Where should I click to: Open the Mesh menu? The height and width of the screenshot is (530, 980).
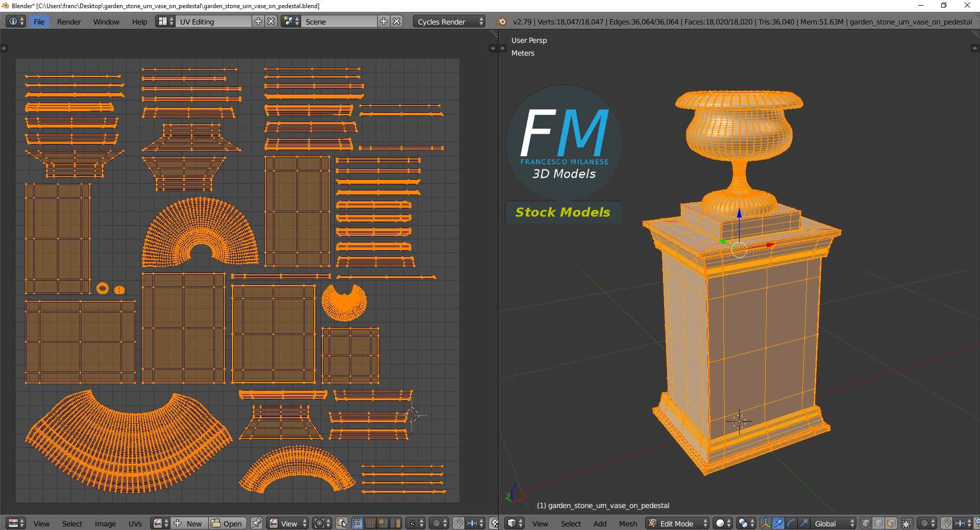(628, 523)
